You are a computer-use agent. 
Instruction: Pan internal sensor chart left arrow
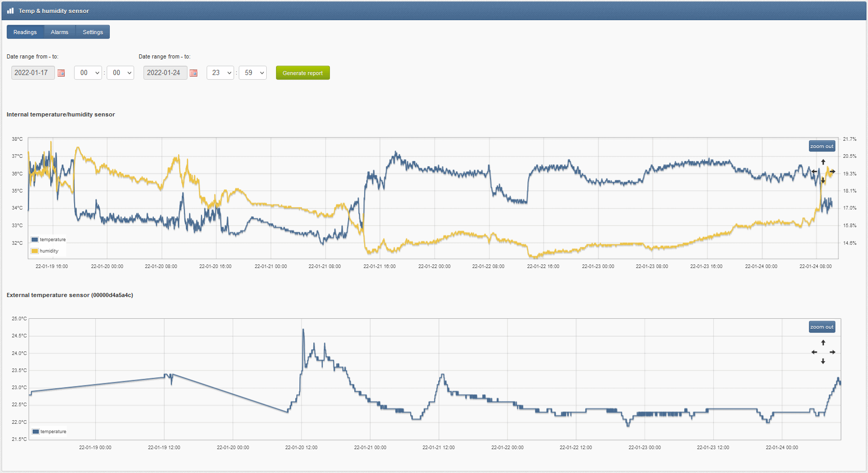pyautogui.click(x=814, y=171)
